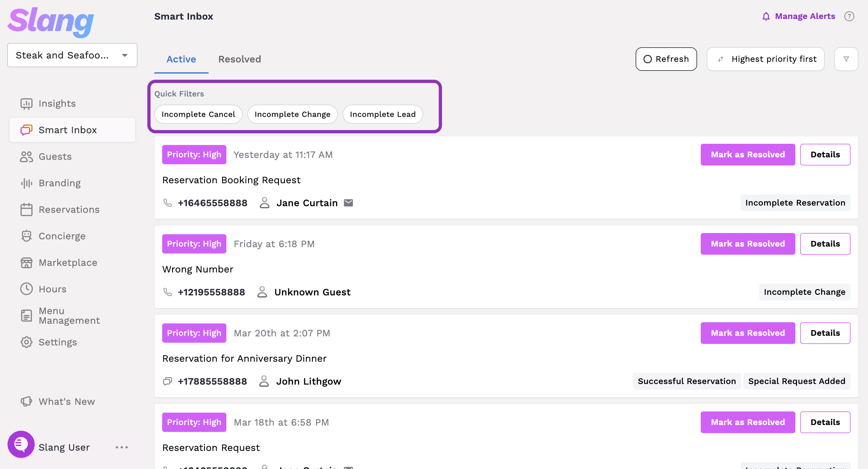Toggle the Incomplete Lead quick filter
Viewport: 868px width, 469px height.
tap(383, 114)
